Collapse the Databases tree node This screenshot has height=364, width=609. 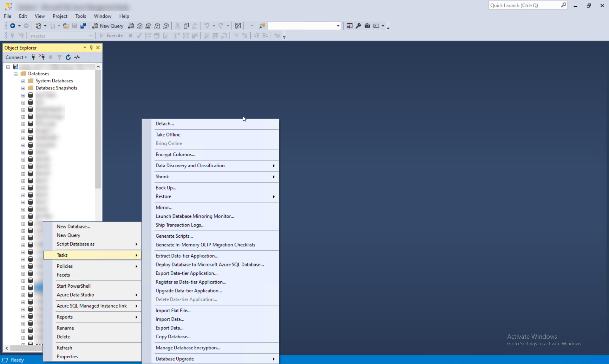click(16, 74)
